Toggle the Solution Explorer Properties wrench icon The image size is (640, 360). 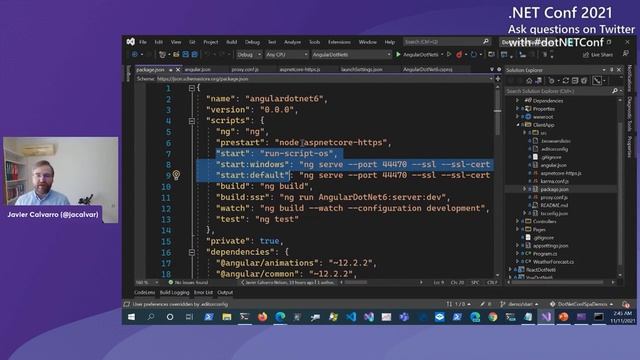pyautogui.click(x=597, y=80)
